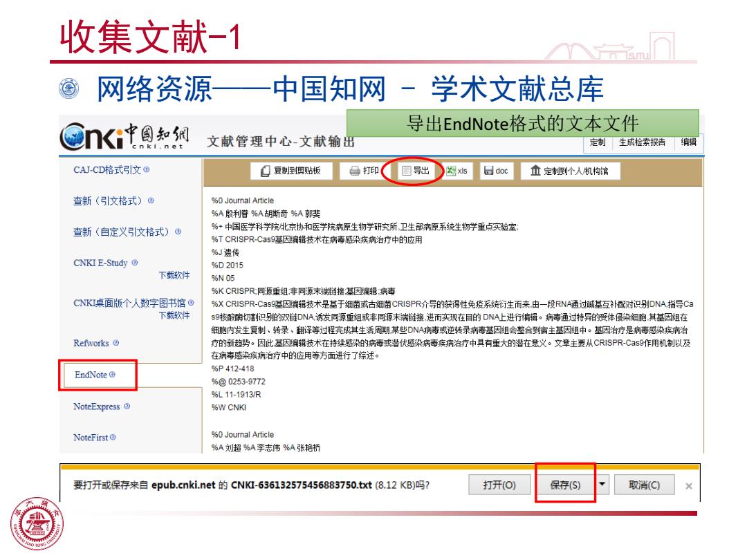The image size is (747, 560).
Task: Click the journal line '%J 遗传'
Action: pos(225,252)
